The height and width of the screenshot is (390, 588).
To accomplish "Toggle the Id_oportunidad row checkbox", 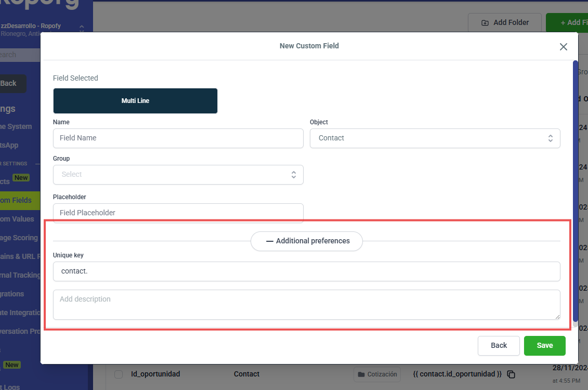I will pos(119,374).
